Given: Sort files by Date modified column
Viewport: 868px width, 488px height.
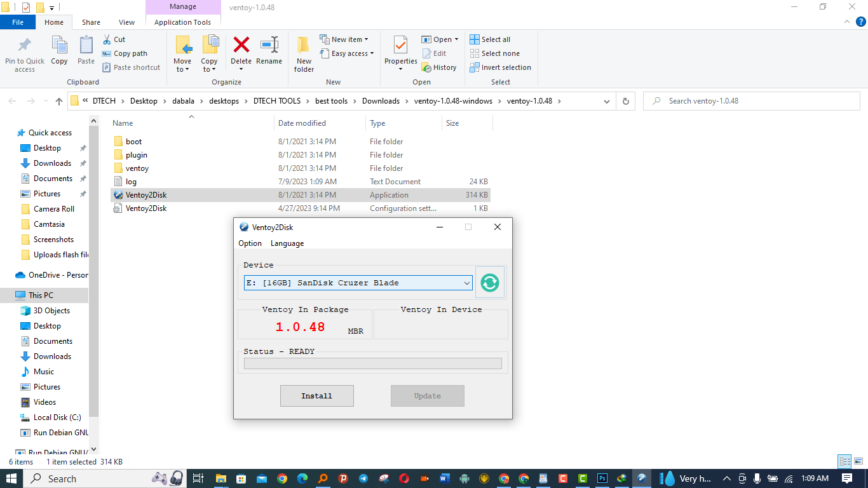Looking at the screenshot, I should (302, 123).
